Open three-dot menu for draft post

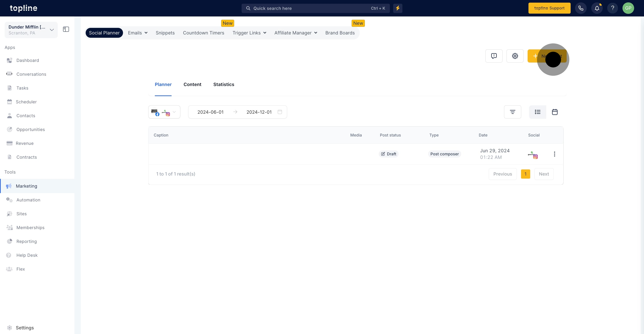(x=554, y=154)
